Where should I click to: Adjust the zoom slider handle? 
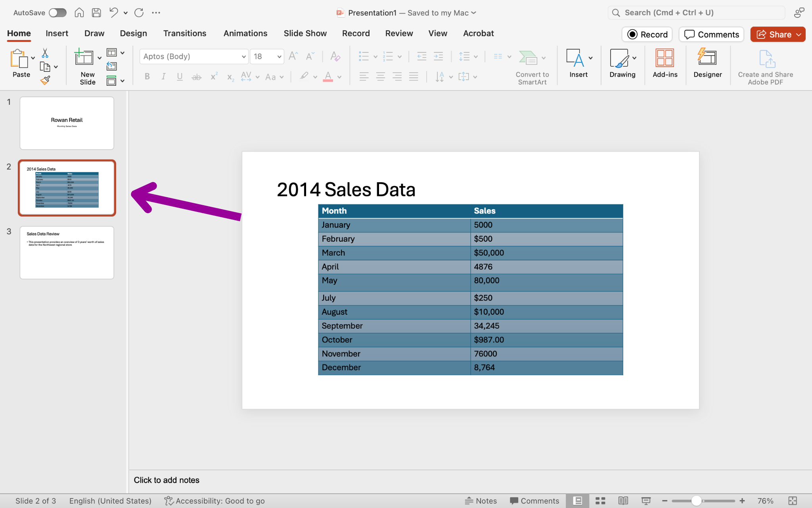click(x=696, y=501)
